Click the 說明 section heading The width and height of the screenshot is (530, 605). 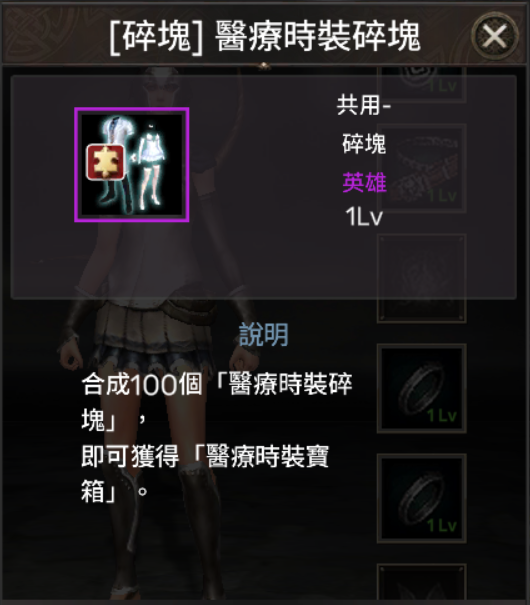263,335
